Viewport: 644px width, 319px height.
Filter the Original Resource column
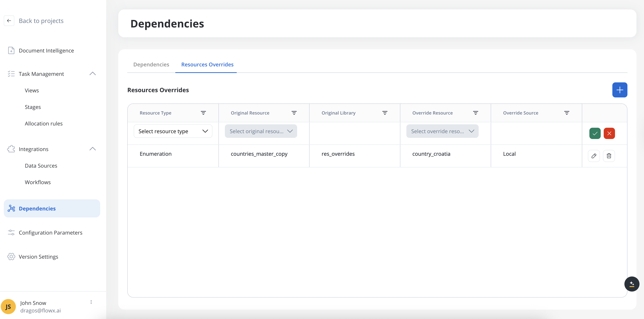tap(294, 113)
